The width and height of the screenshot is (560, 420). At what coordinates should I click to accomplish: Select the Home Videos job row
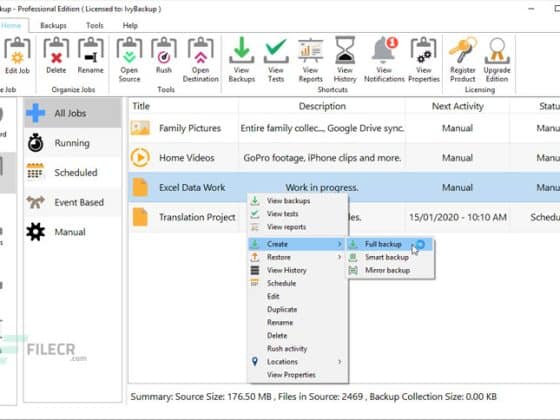coord(344,158)
